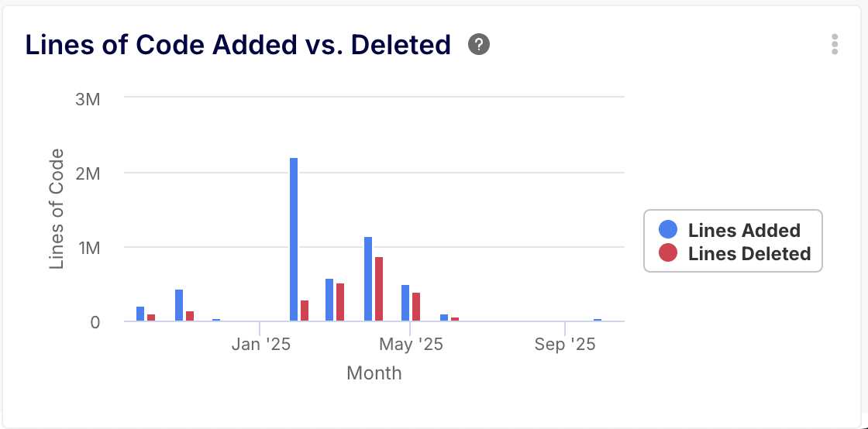Click the blue Lines Added legend circle

667,229
